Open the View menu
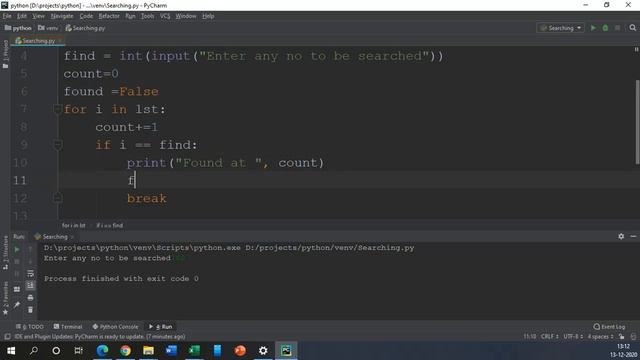 [38, 16]
